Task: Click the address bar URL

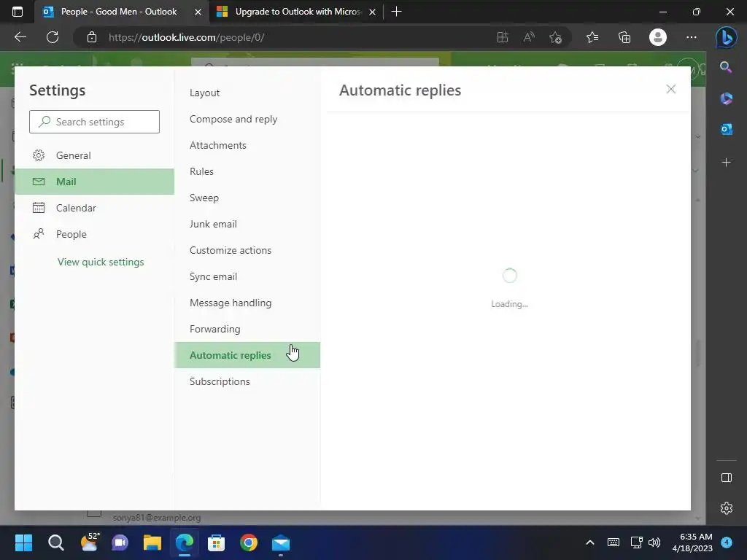Action: (186, 37)
